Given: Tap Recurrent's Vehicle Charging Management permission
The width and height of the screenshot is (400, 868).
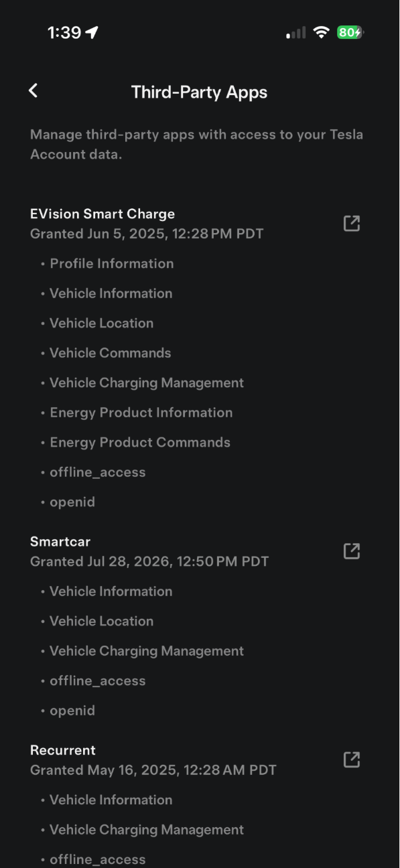Looking at the screenshot, I should 147,830.
